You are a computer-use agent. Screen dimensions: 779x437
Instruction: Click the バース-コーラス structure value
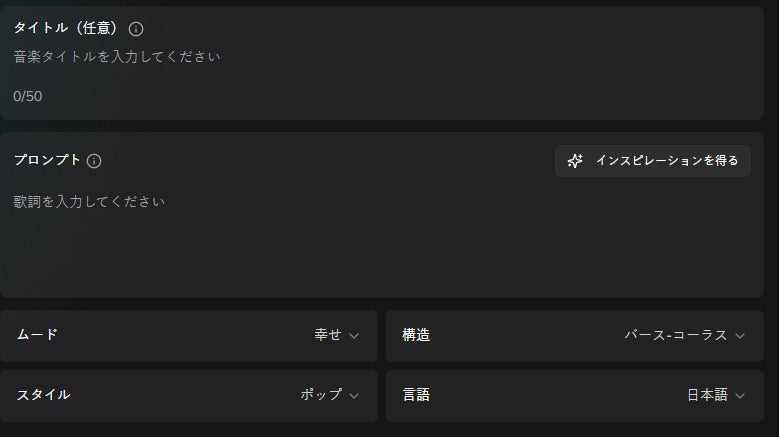coord(676,335)
